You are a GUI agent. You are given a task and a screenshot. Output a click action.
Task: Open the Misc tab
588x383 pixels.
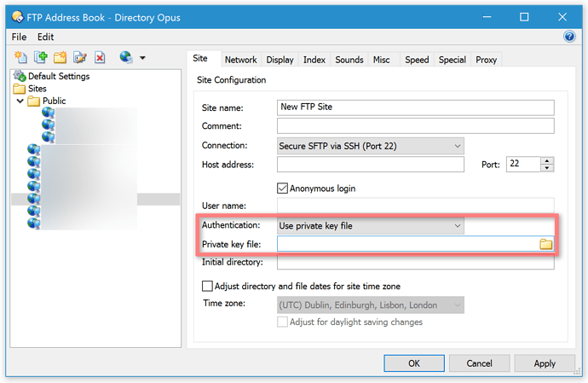coord(382,60)
